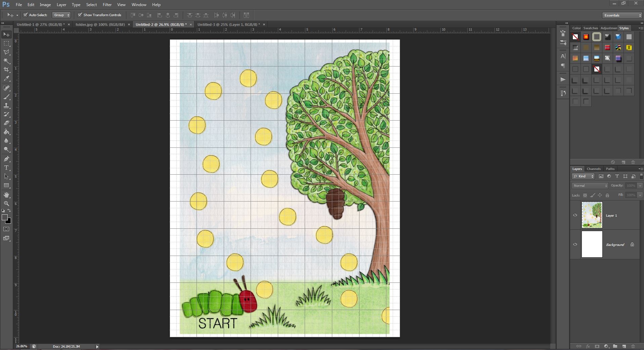This screenshot has width=644, height=350.
Task: Toggle Lock image pixels brush icon
Action: tap(593, 195)
